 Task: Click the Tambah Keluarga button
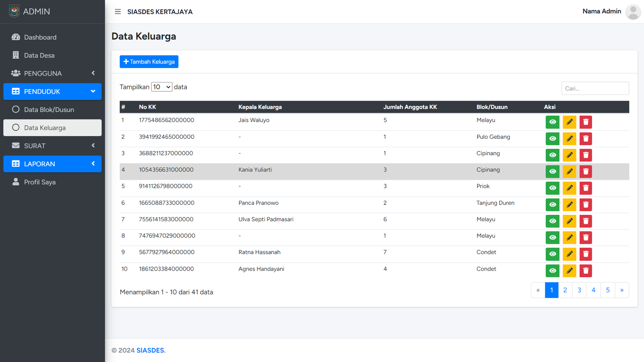[x=149, y=62]
